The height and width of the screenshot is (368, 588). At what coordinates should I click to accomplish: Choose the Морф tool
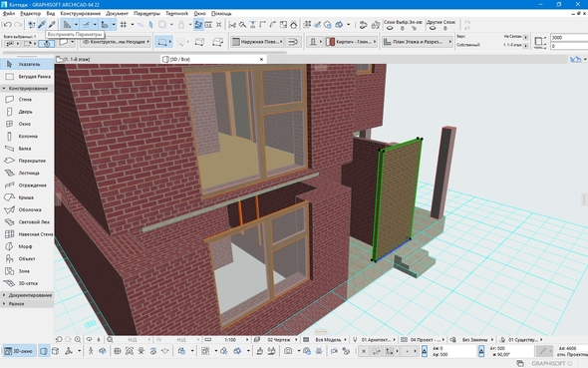coord(27,246)
